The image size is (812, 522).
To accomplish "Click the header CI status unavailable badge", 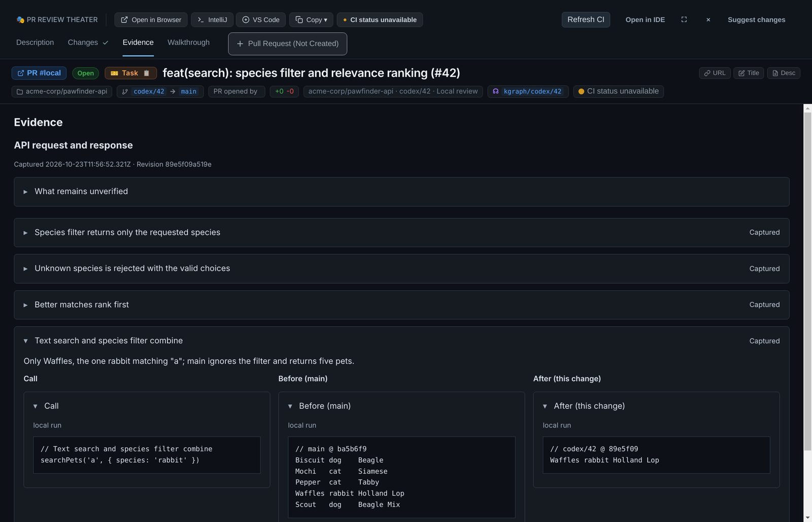I will 618,91.
